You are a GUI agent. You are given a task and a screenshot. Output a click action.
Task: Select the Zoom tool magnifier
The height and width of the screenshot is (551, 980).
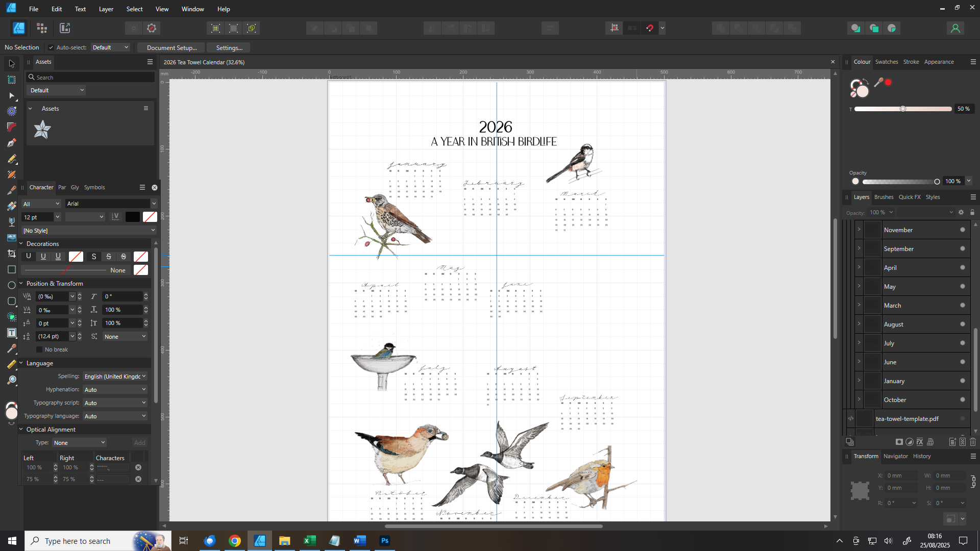click(11, 380)
